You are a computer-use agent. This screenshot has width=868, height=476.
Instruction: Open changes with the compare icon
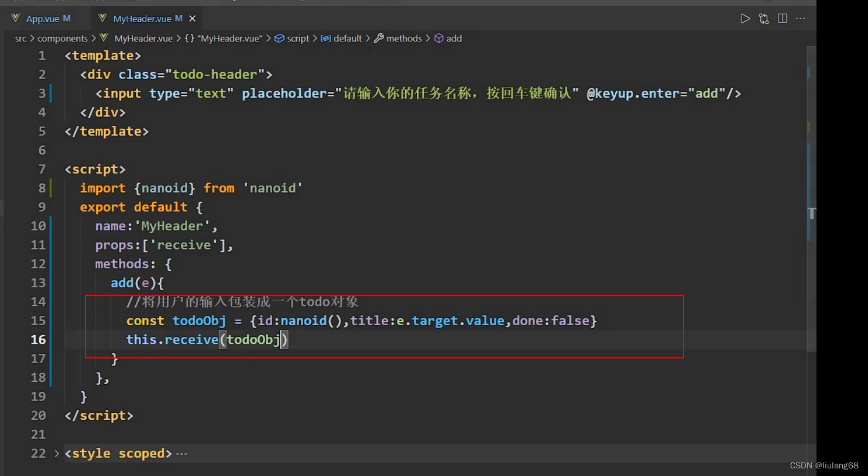click(764, 19)
